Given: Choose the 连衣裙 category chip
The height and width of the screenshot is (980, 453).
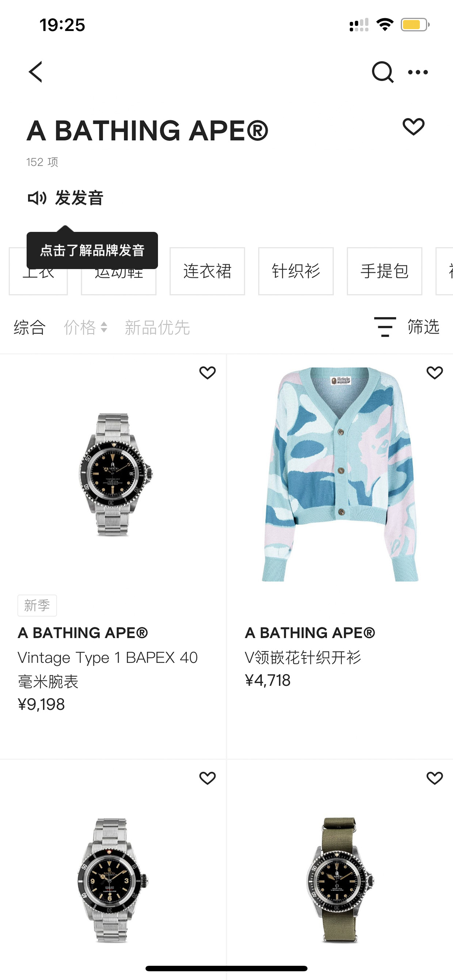Looking at the screenshot, I should tap(207, 271).
